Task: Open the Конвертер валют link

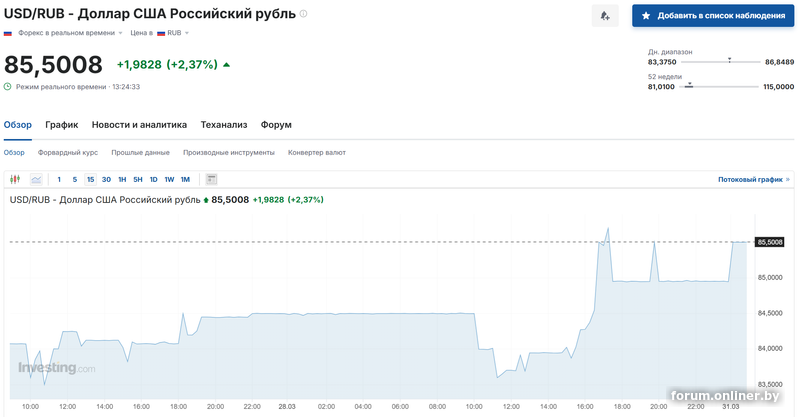Action: pyautogui.click(x=316, y=153)
